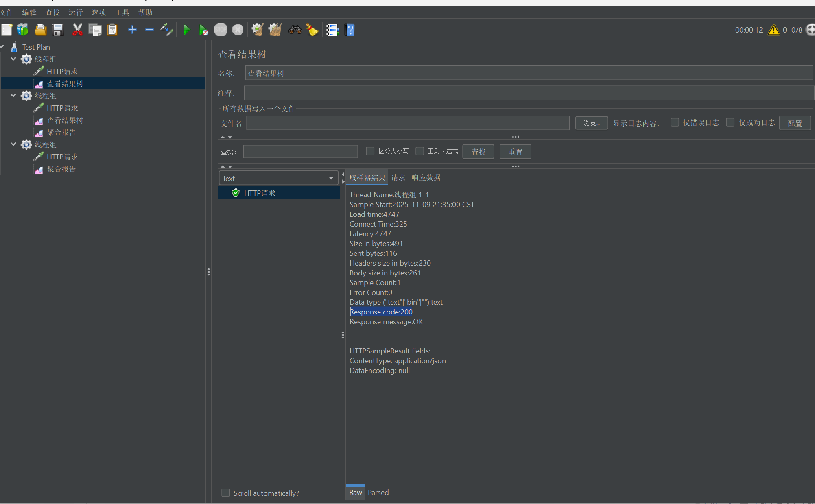815x504 pixels.
Task: Click Start no pauses icon
Action: tap(203, 30)
